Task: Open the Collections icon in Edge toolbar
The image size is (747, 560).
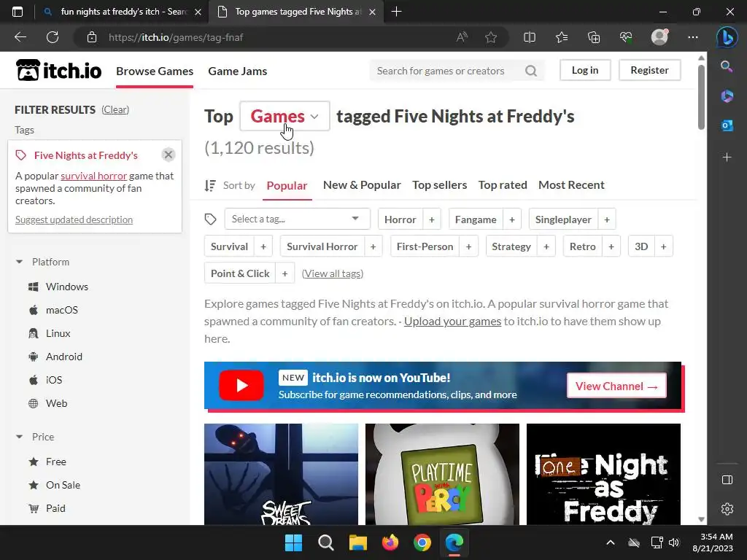Action: [x=594, y=37]
